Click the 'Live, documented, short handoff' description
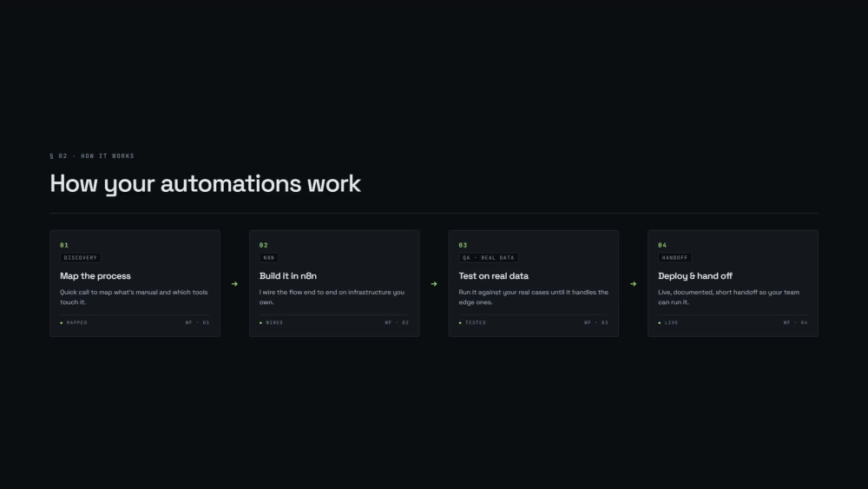868x489 pixels. point(728,297)
